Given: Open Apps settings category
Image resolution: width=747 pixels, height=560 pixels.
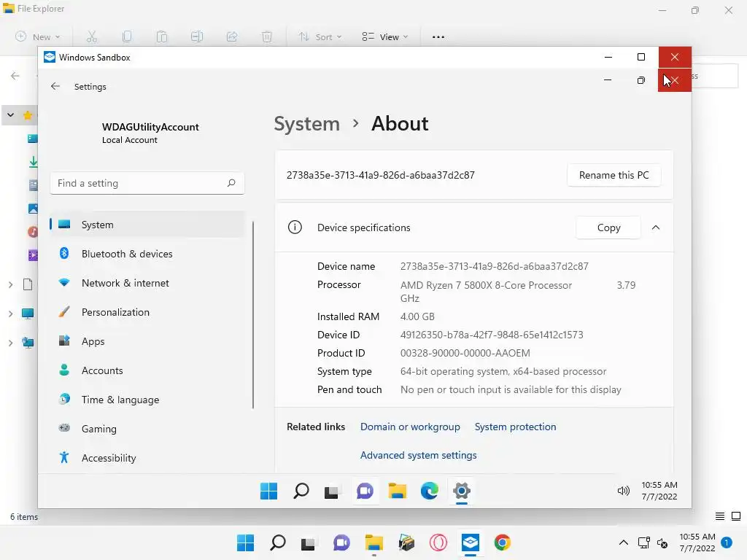Looking at the screenshot, I should [x=147, y=341].
